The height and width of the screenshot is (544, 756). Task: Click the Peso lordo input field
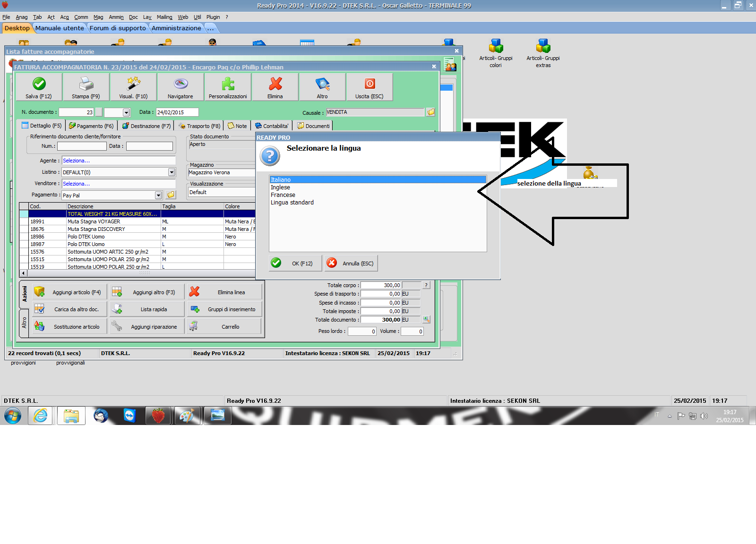362,331
